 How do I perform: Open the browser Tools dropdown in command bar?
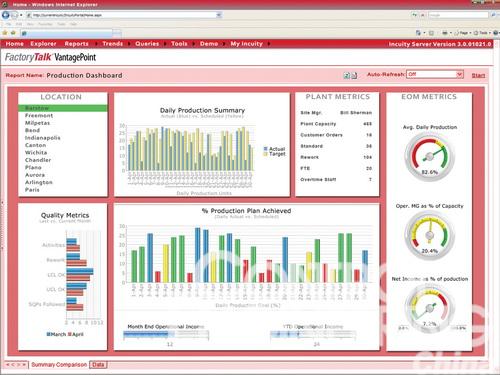point(482,33)
